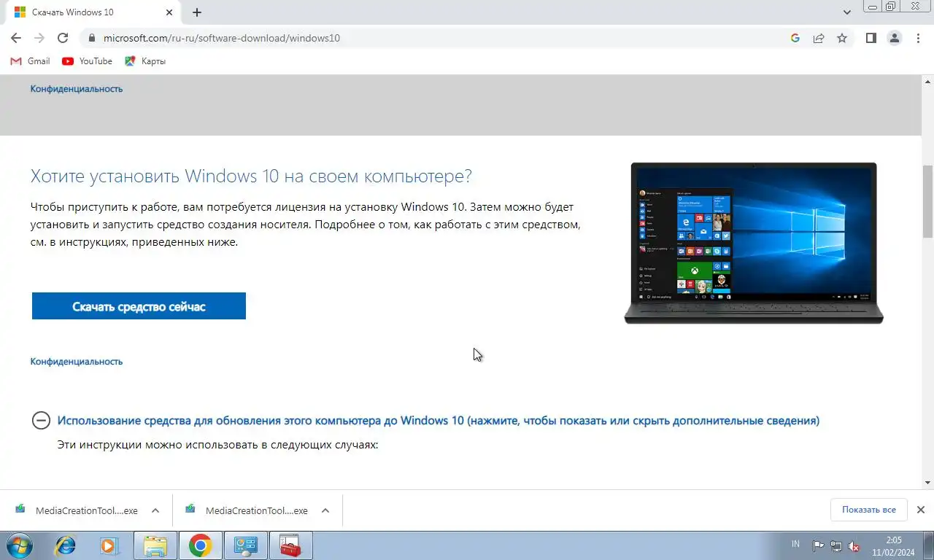The height and width of the screenshot is (560, 934).
Task: Click the Windows 10 laptop image
Action: click(x=754, y=243)
